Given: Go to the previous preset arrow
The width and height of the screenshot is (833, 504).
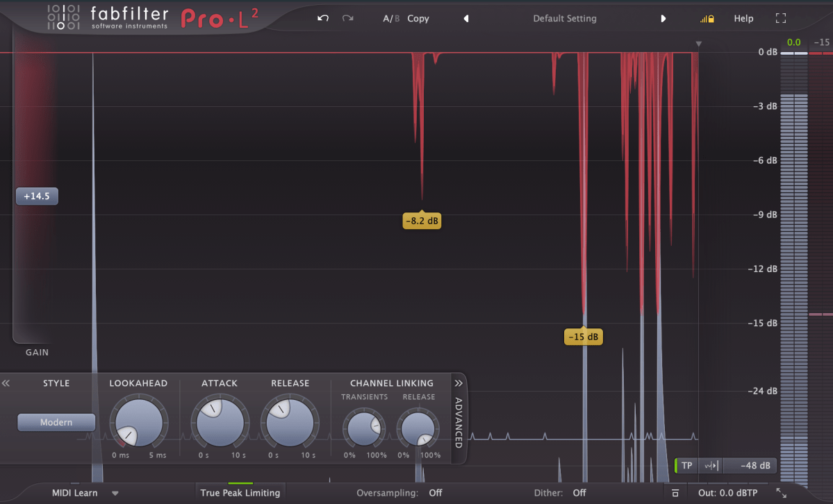Looking at the screenshot, I should [x=466, y=19].
